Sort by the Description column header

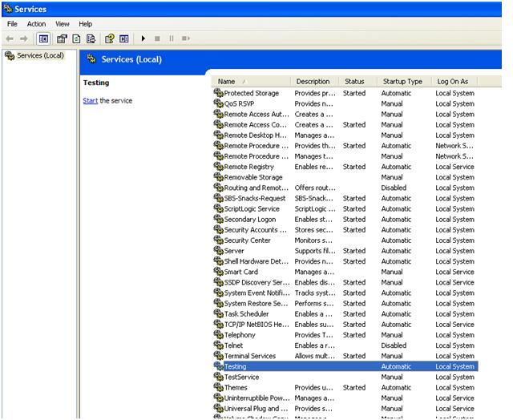point(313,82)
